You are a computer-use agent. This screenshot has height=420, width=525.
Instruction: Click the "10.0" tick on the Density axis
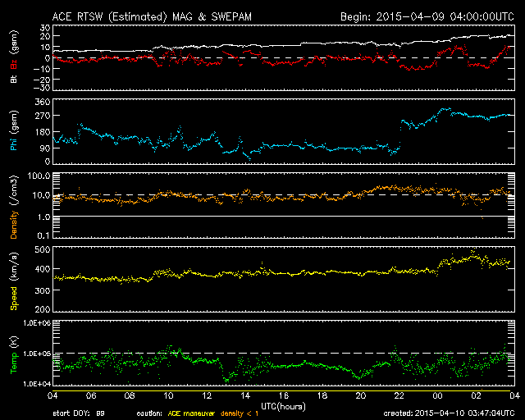tap(41, 195)
